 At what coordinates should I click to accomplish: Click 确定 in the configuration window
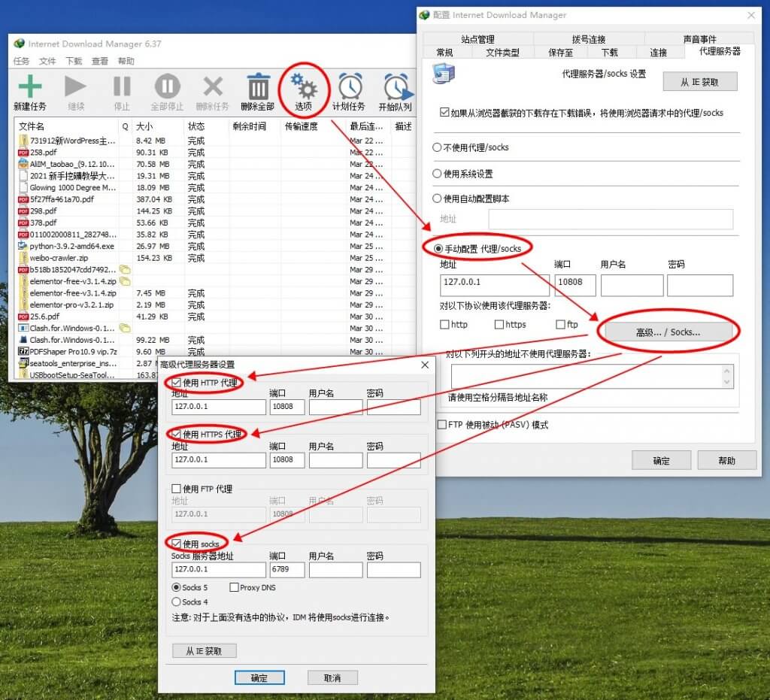click(661, 460)
